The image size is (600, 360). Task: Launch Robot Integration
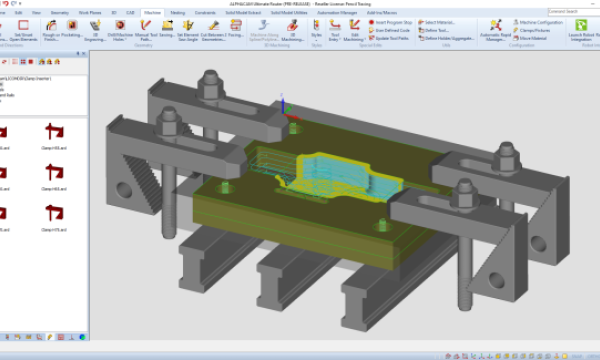coord(581,30)
